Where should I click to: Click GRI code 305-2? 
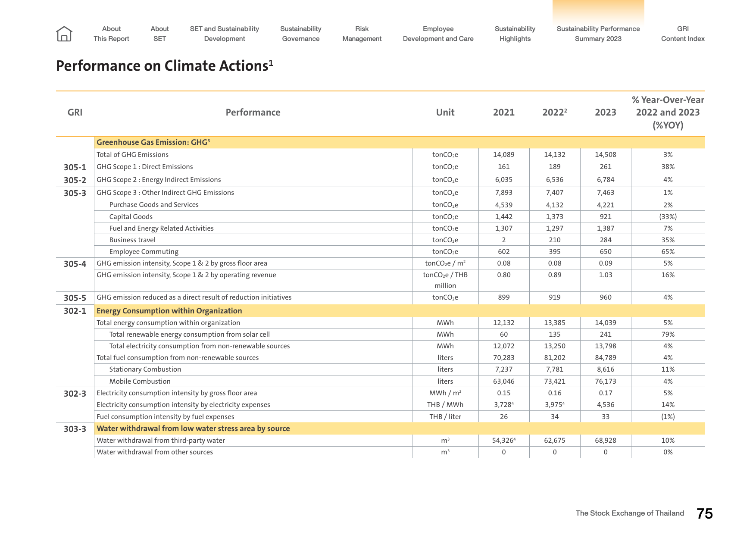point(75,180)
